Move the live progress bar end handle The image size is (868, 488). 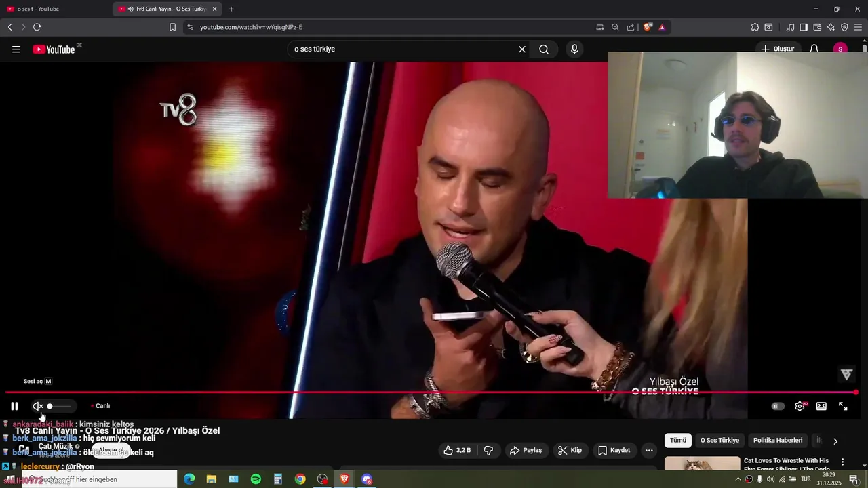[856, 392]
